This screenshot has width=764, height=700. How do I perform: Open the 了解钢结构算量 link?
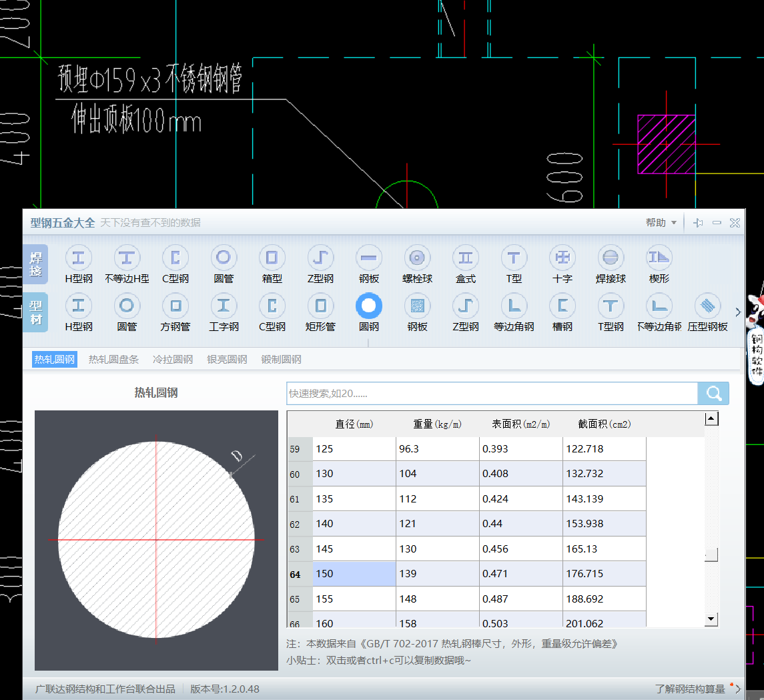[x=690, y=689]
